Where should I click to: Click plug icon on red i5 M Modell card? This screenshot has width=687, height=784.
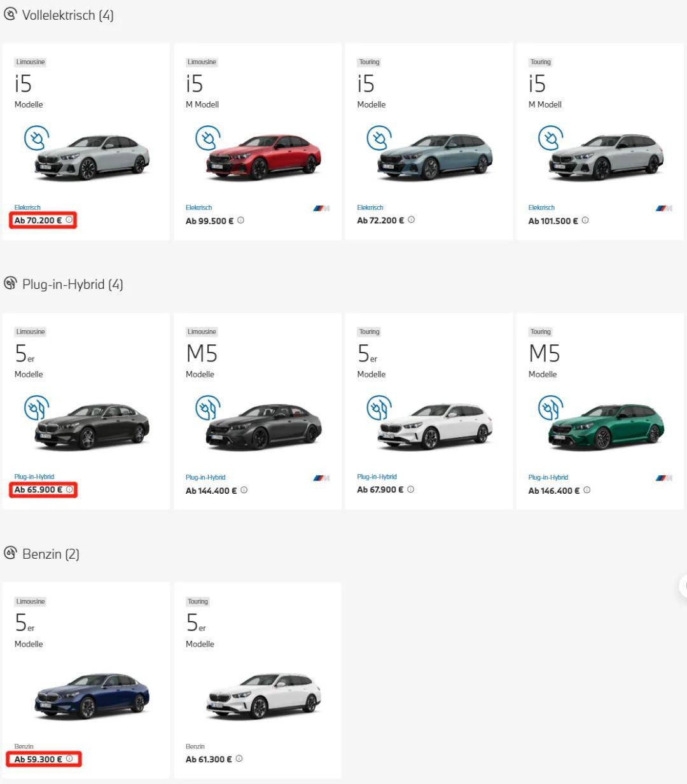point(207,138)
